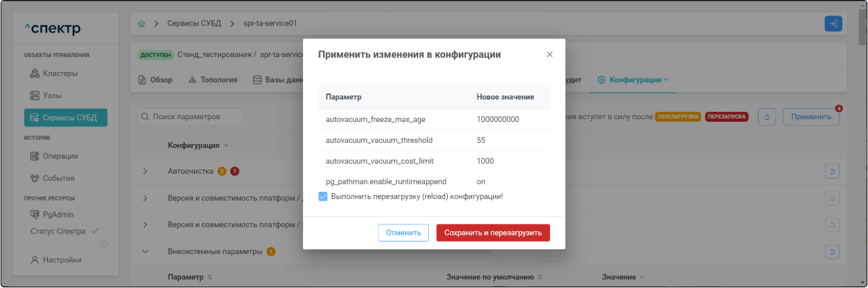This screenshot has width=868, height=288.
Task: Reset the Автоочистка group changes icon
Action: [832, 171]
